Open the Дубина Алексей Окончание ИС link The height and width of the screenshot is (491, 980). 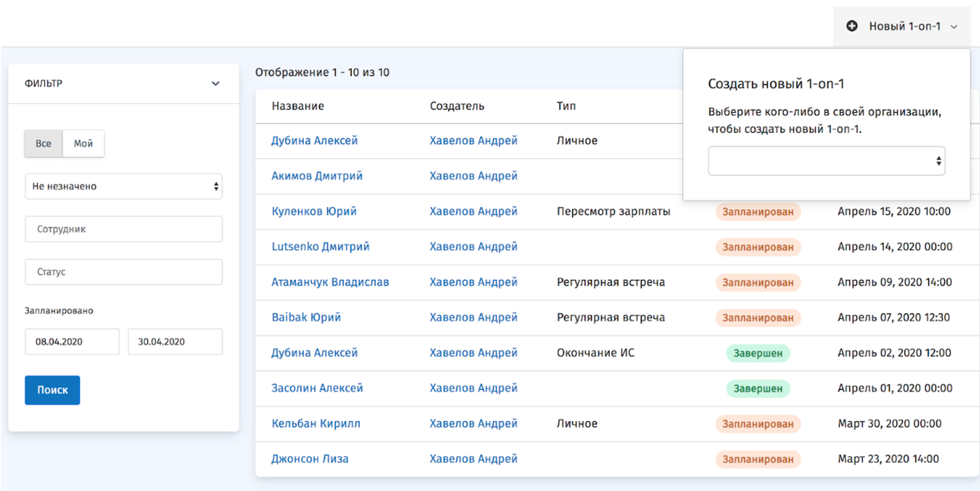(314, 353)
